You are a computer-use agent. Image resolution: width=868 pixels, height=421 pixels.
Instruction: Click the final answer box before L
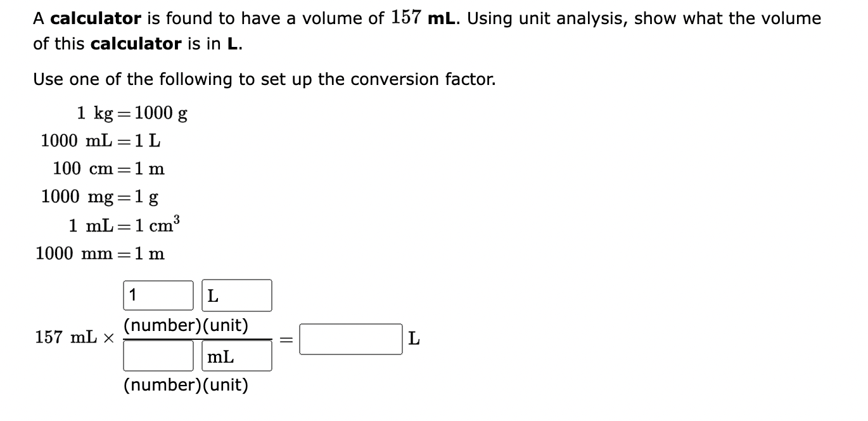click(x=350, y=339)
